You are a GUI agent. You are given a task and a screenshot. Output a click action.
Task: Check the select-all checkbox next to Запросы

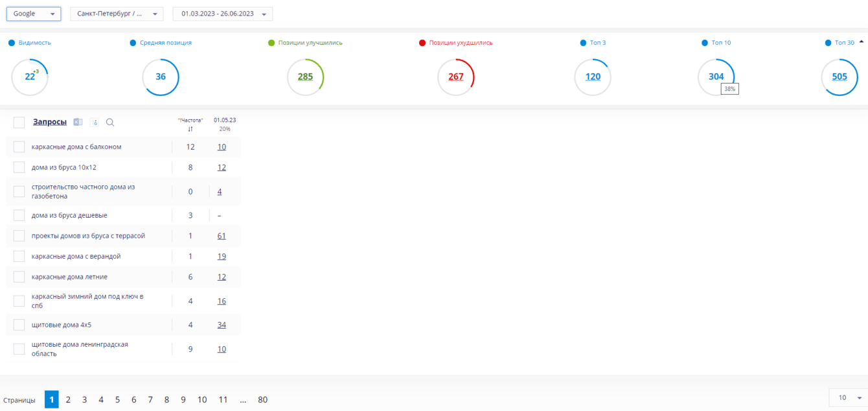(x=19, y=123)
